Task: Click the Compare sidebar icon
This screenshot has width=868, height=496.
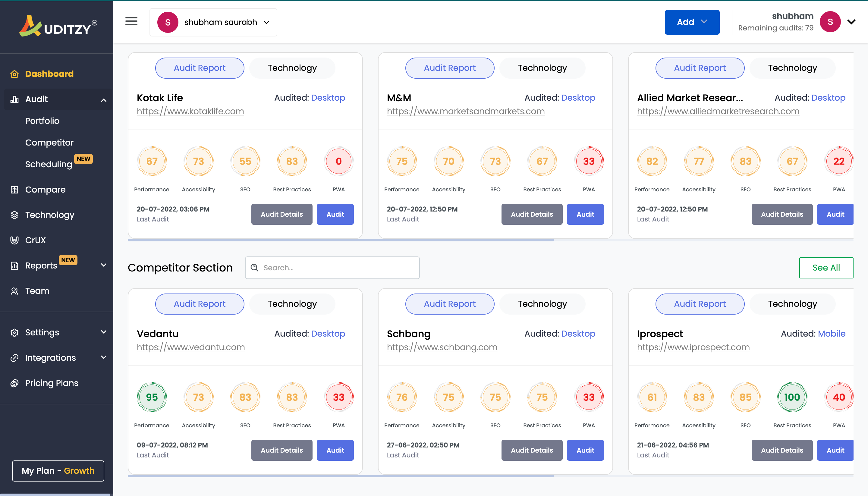Action: coord(14,190)
